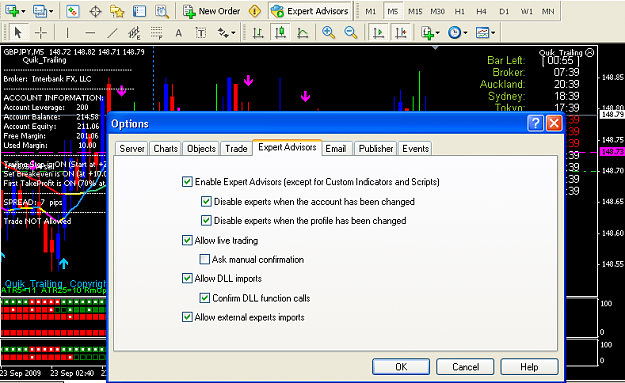Click the Help button in Options
Screen dimensions: 625x383
529,367
